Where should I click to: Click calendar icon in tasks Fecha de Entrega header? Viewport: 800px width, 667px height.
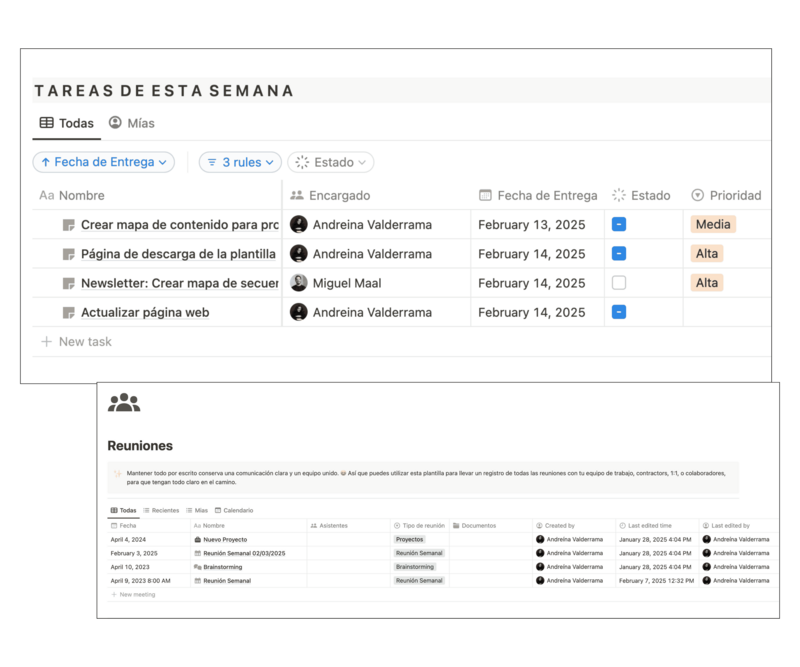click(x=485, y=195)
